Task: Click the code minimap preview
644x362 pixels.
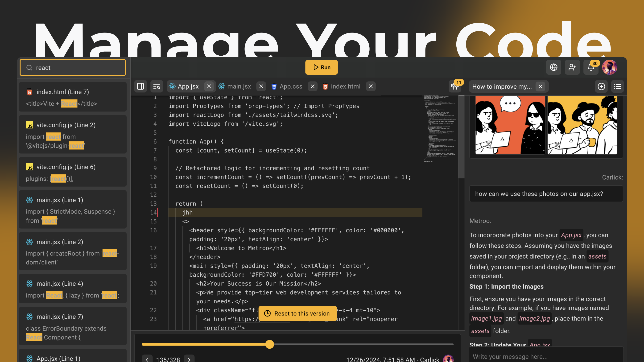Action: (441, 128)
